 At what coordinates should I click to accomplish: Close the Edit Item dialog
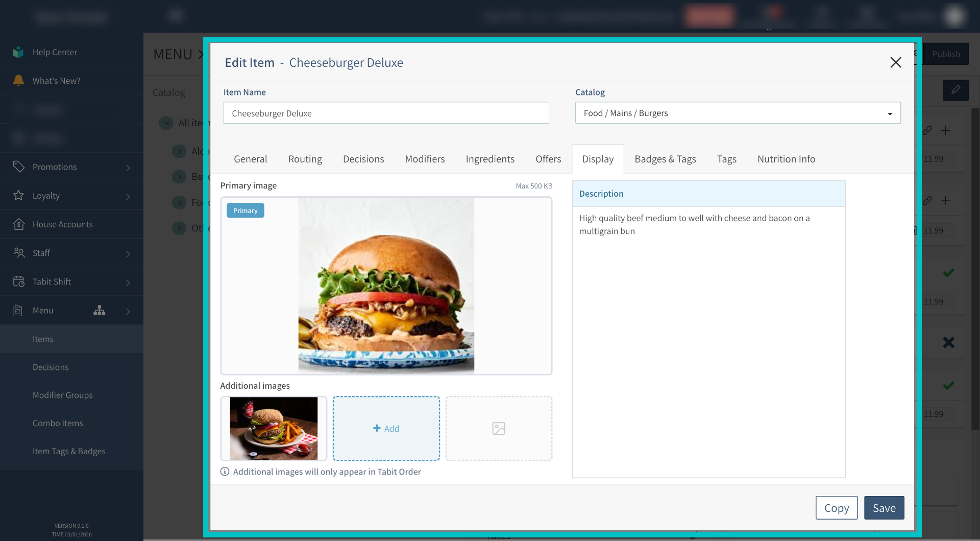895,62
